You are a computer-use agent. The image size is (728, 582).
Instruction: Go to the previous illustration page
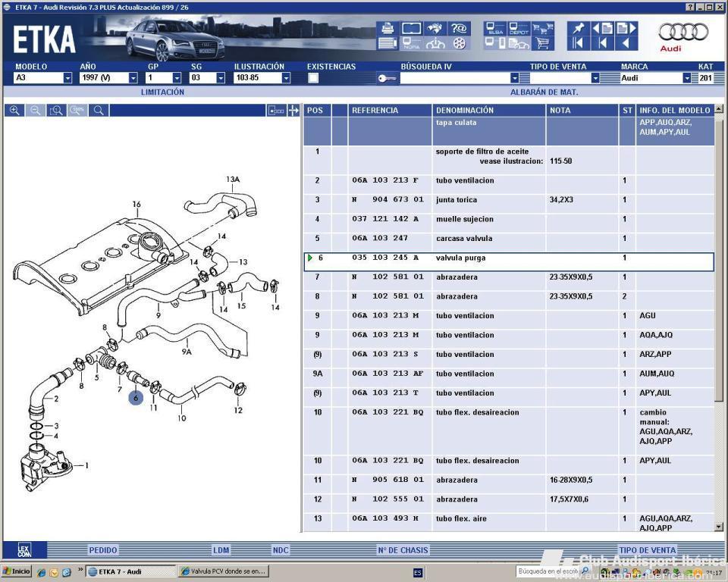pyautogui.click(x=602, y=28)
